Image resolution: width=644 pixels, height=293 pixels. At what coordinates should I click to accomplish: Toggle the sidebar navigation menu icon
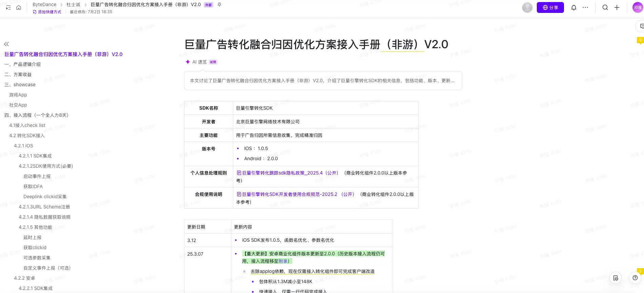[8, 7]
